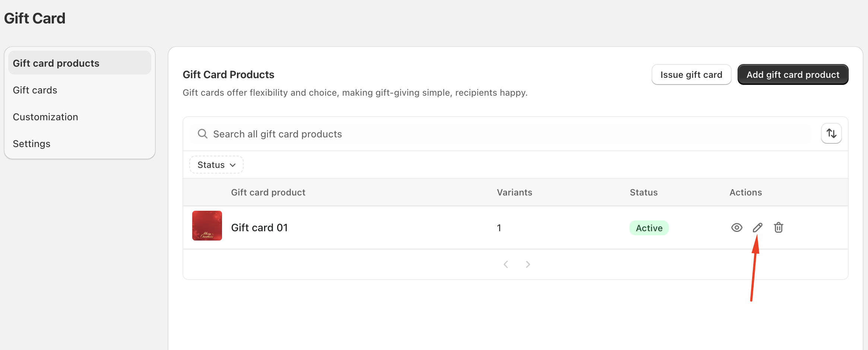Click the search magnifier icon
Screen dimensions: 868x350
pos(202,134)
